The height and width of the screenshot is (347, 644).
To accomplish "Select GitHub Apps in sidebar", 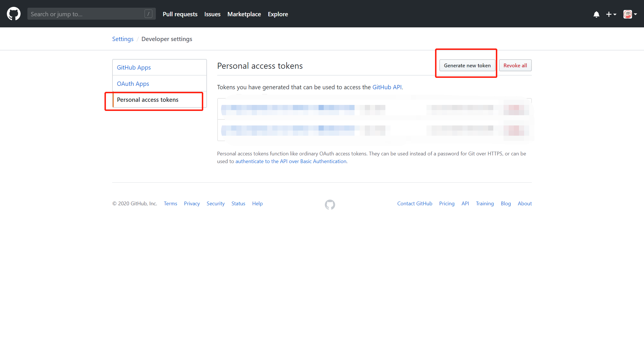I will pyautogui.click(x=134, y=68).
